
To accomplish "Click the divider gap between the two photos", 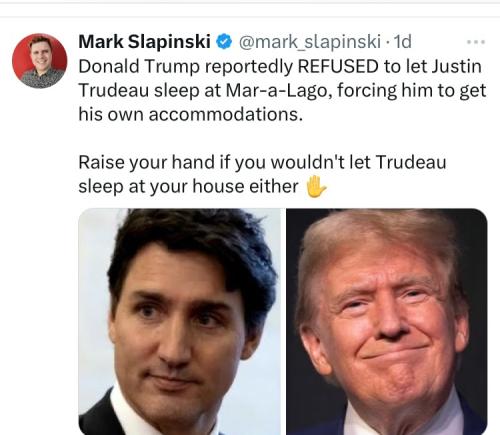I will pyautogui.click(x=283, y=322).
